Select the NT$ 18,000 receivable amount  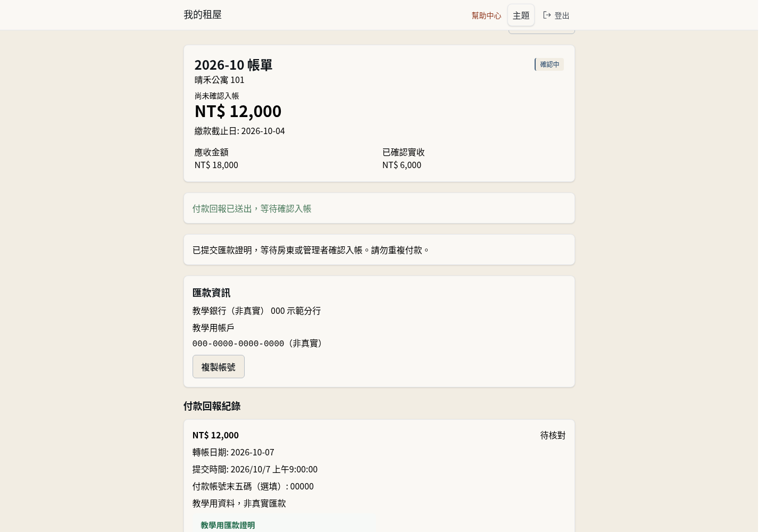click(217, 165)
